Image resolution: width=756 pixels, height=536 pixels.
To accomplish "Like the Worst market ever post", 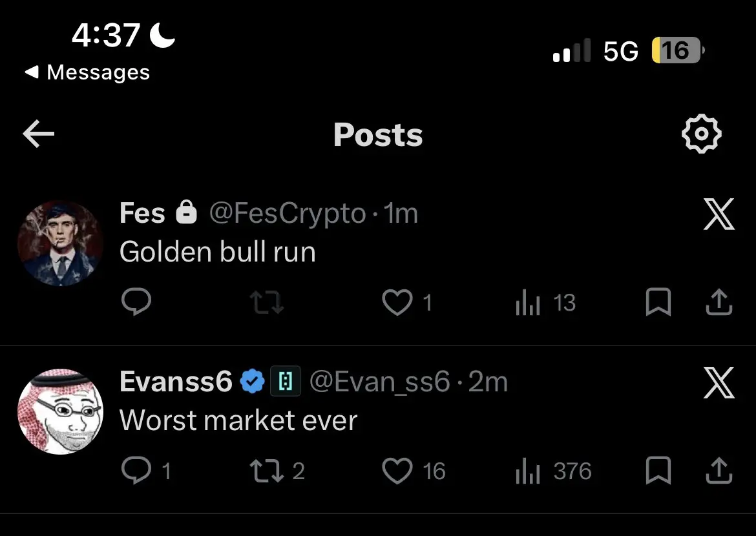I will click(397, 471).
